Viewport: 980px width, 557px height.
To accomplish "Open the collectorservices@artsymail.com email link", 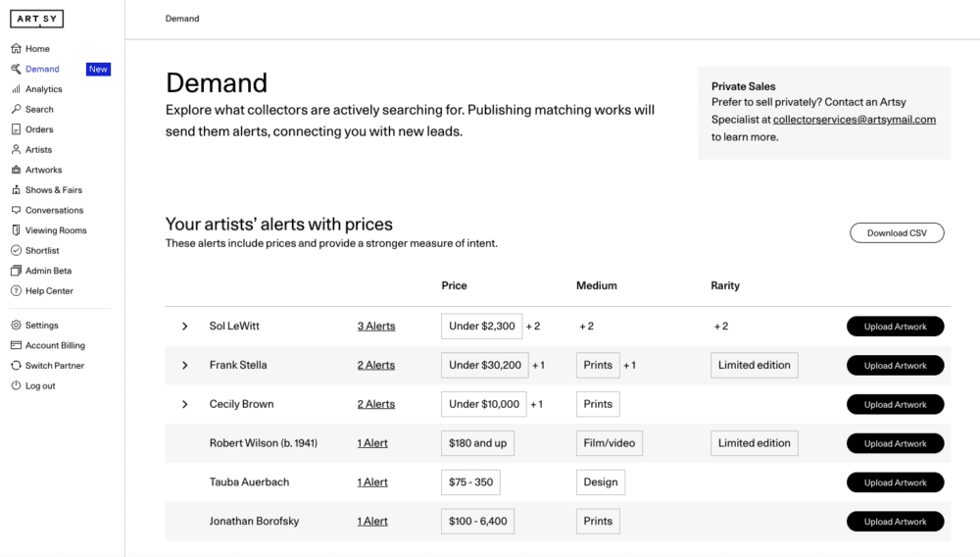I will click(x=855, y=120).
